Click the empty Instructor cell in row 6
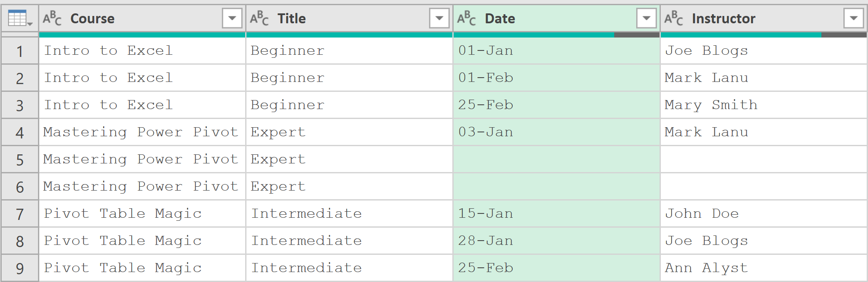 pyautogui.click(x=764, y=187)
